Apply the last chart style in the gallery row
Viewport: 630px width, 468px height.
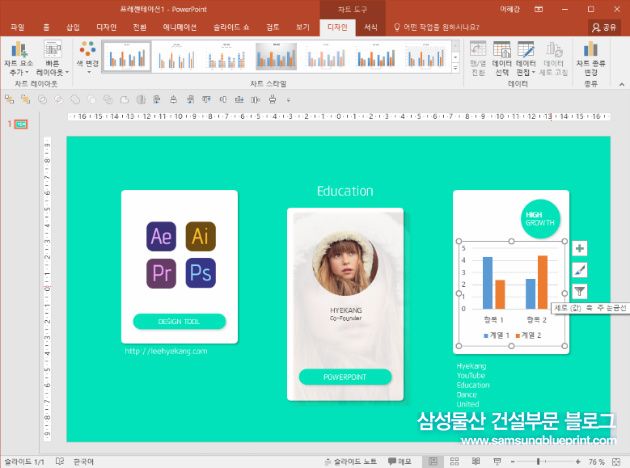pos(426,57)
